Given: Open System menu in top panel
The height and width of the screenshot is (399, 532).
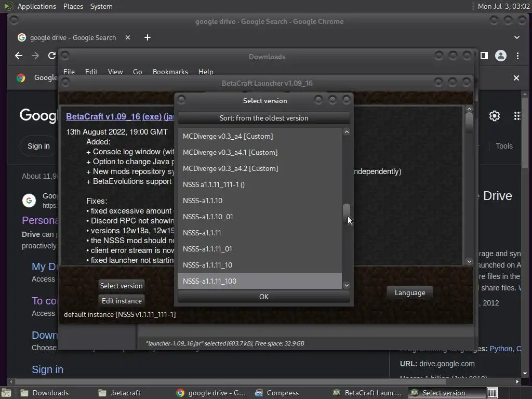Looking at the screenshot, I should click(x=101, y=6).
